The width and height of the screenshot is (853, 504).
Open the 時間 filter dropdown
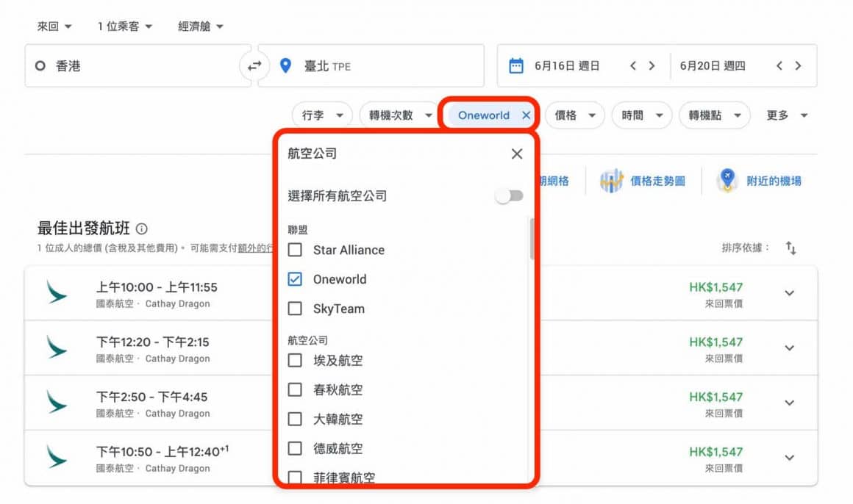tap(642, 115)
